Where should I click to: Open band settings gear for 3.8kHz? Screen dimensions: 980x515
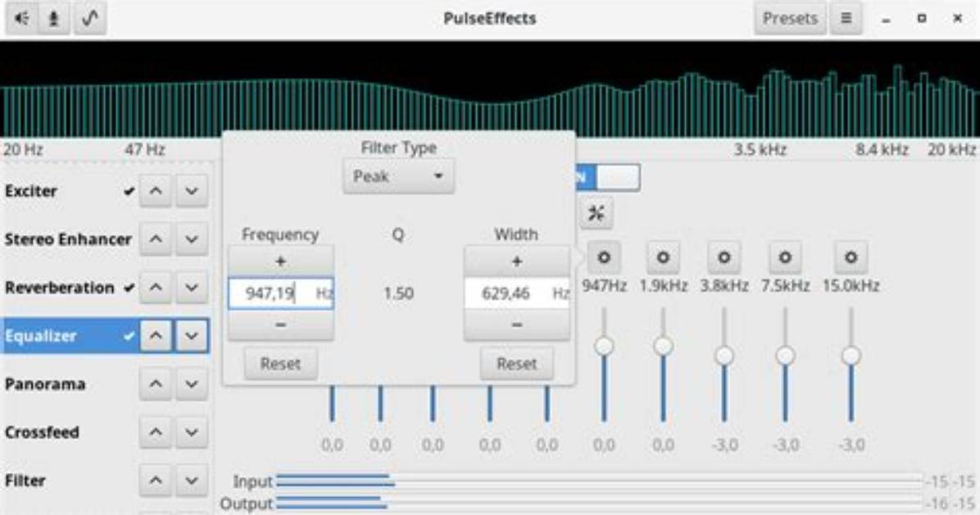(x=724, y=257)
